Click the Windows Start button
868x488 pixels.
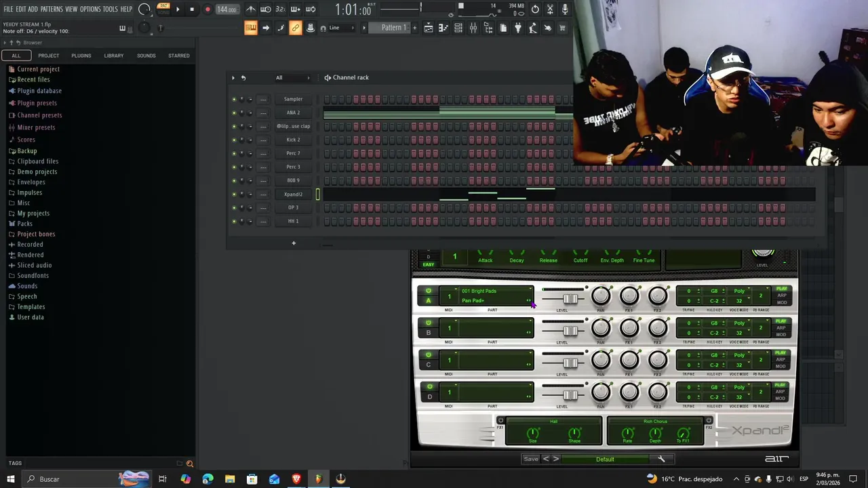[11, 479]
